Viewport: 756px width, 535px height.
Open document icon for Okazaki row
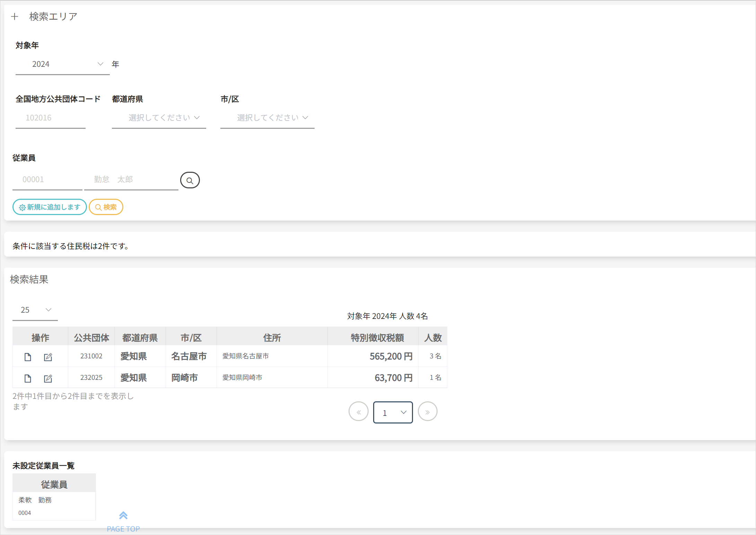(x=28, y=378)
